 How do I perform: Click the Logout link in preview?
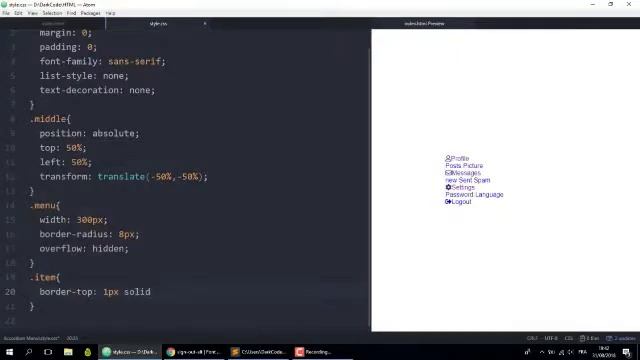(461, 202)
